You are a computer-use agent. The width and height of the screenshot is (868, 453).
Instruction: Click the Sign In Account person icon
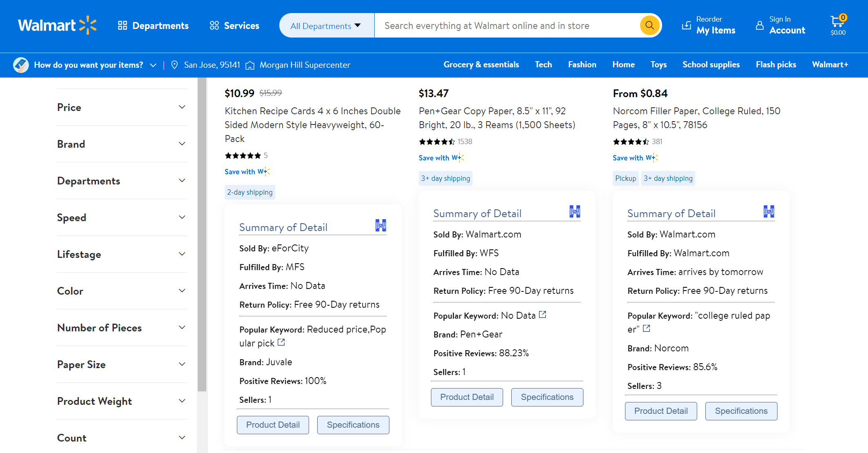[x=760, y=25]
